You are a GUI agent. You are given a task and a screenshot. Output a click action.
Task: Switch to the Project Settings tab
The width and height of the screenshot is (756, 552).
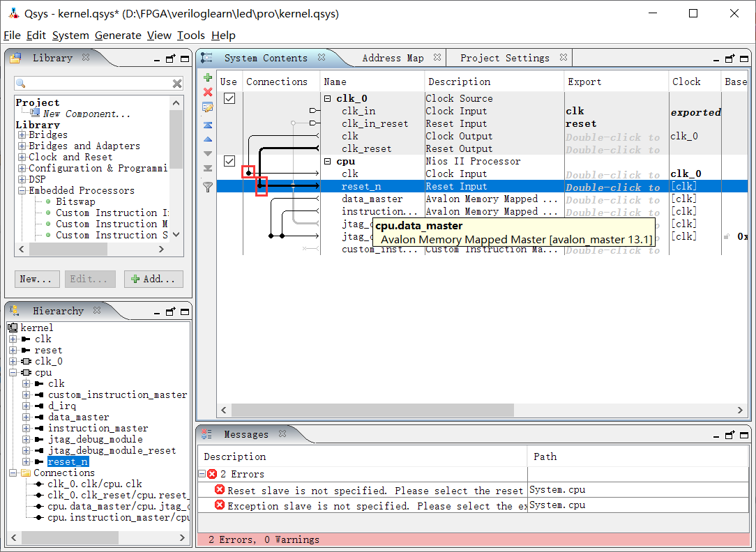coord(505,59)
